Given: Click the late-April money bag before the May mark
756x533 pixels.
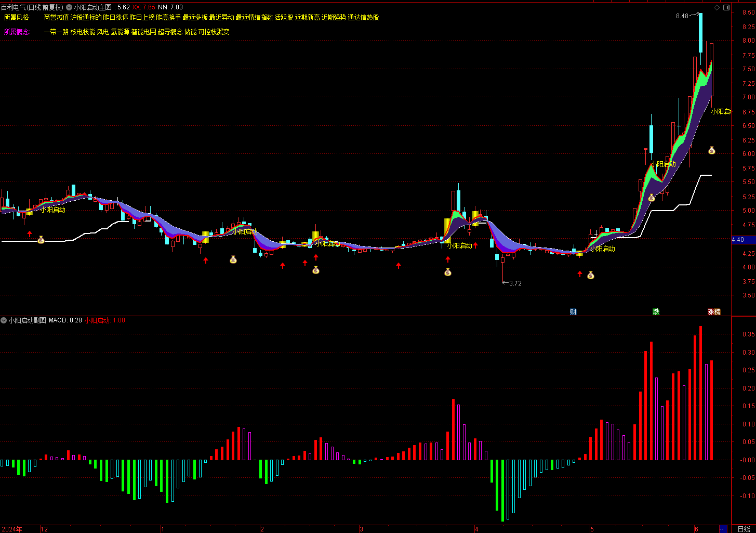Looking at the screenshot, I should coord(591,275).
